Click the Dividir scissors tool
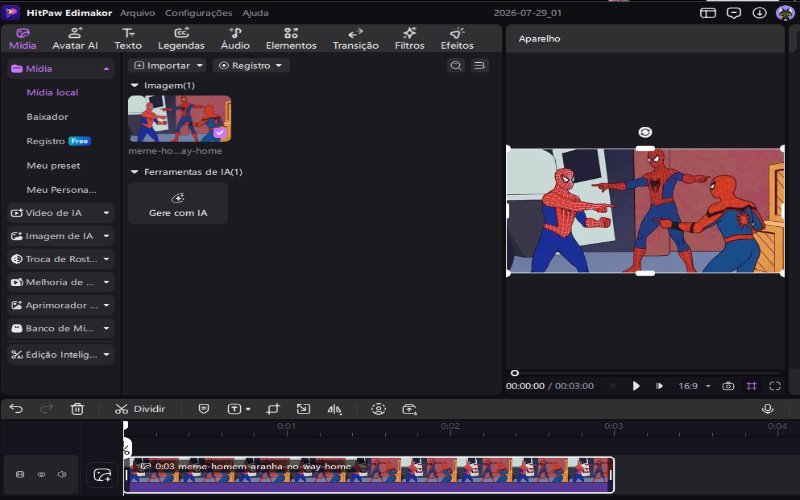This screenshot has height=500, width=800. pos(140,409)
